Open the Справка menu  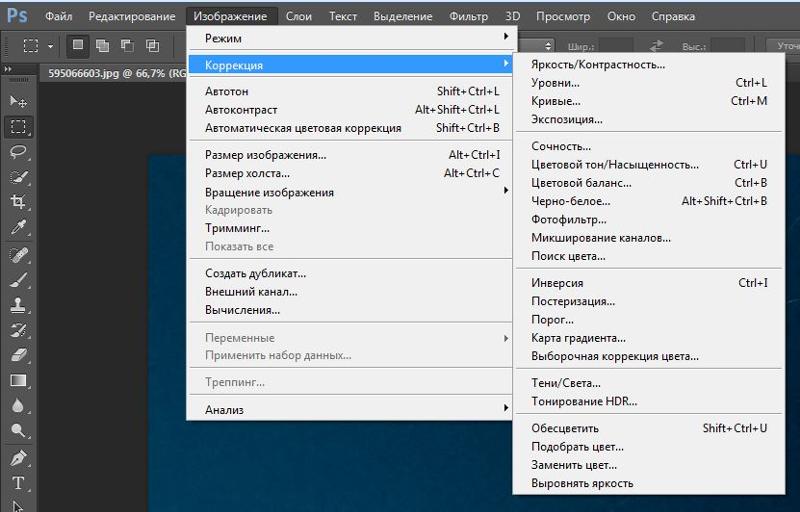tap(673, 16)
